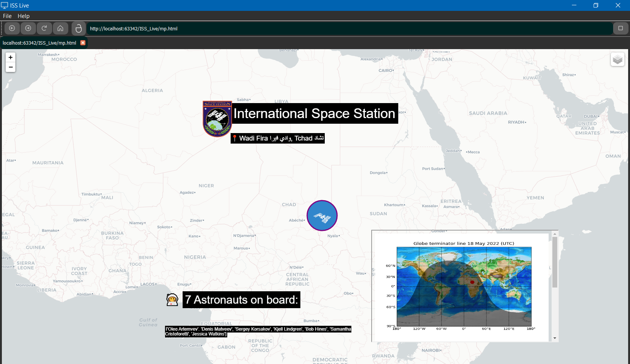The height and width of the screenshot is (364, 630).
Task: Click the terminator panel scrollbar thumb
Action: 555,262
